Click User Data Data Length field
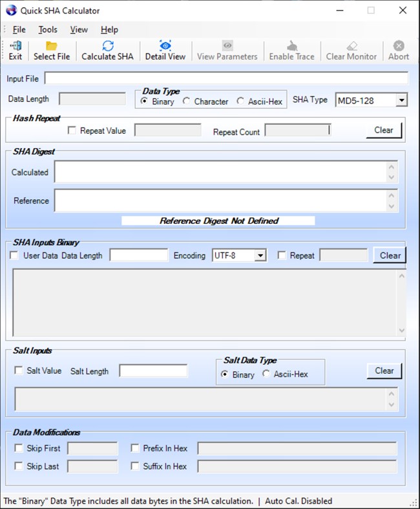420x509 pixels. [139, 255]
